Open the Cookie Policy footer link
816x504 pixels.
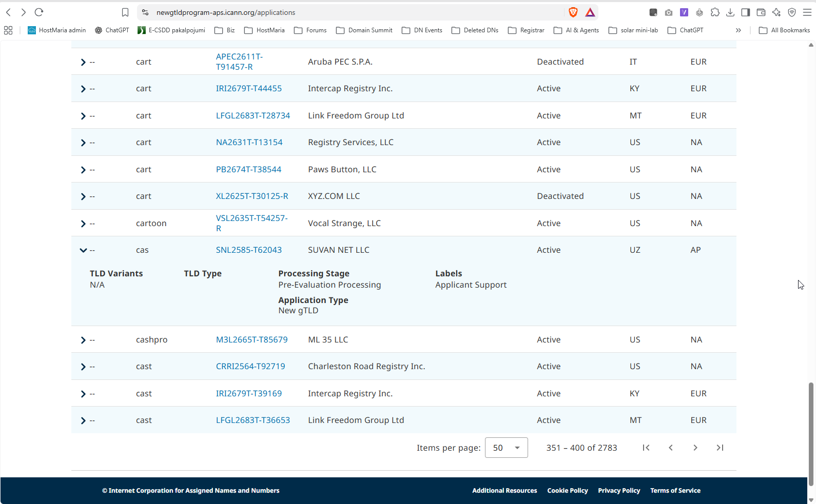[x=568, y=491]
